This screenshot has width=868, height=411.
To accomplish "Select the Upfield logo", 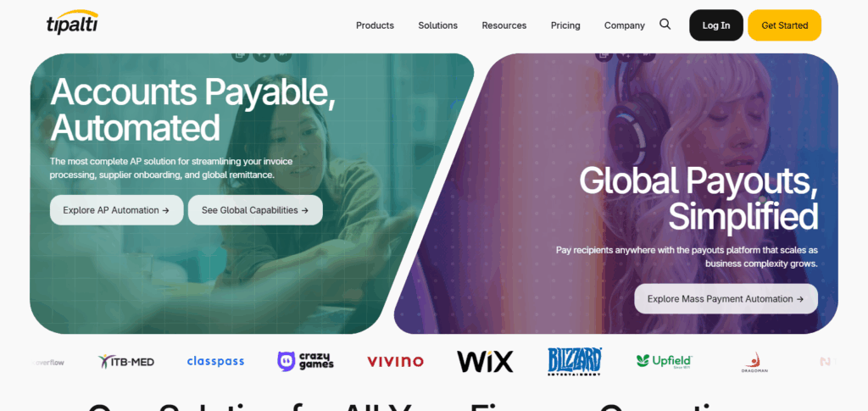I will [x=665, y=361].
